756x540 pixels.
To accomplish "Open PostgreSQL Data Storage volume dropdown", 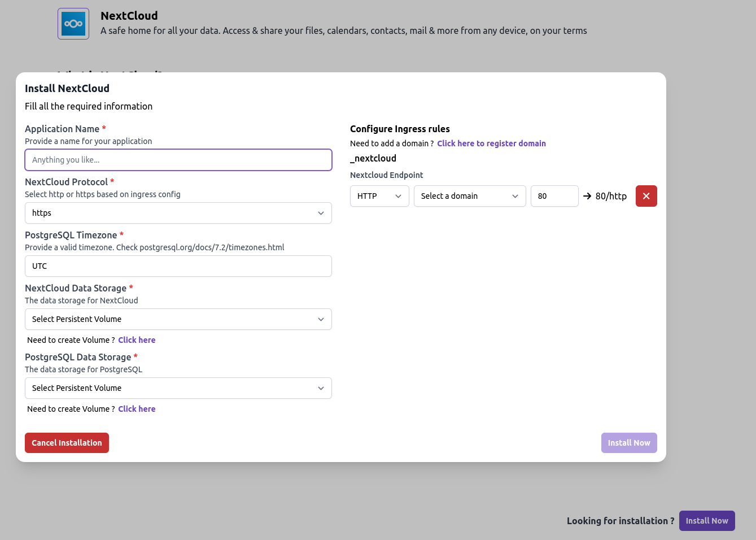I will tap(178, 388).
